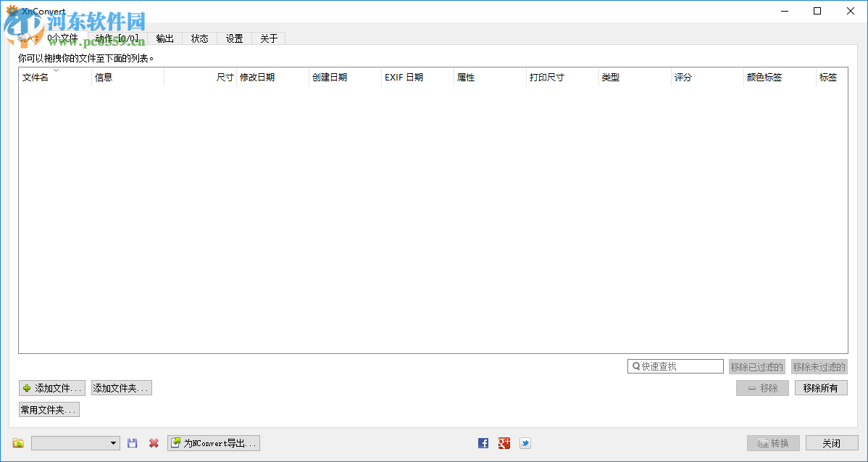Open the preset selection dropdown
868x462 pixels.
pos(114,442)
